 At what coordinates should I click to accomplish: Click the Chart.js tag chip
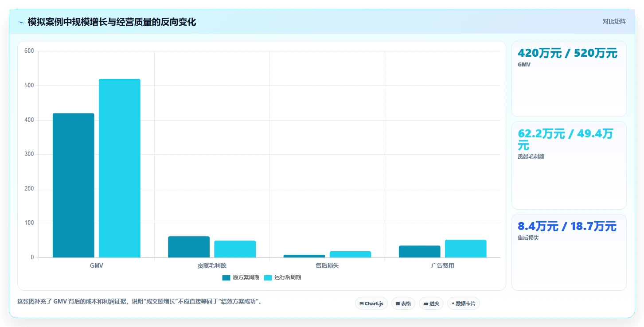371,304
